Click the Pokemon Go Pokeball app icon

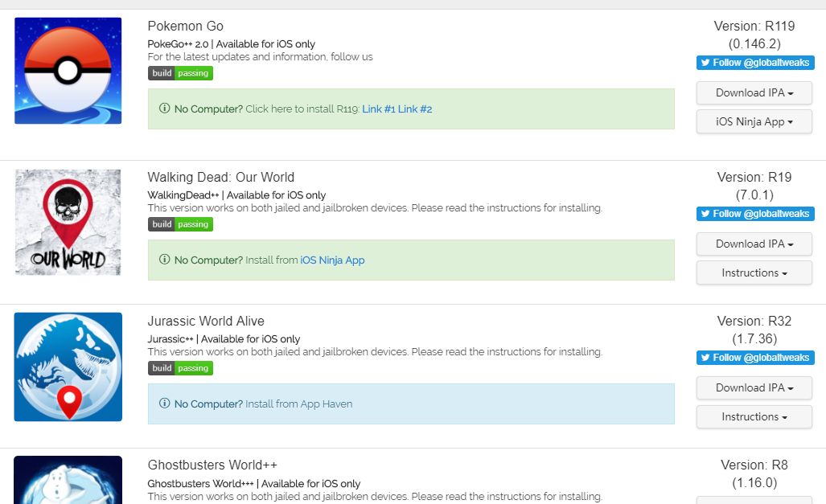click(68, 71)
